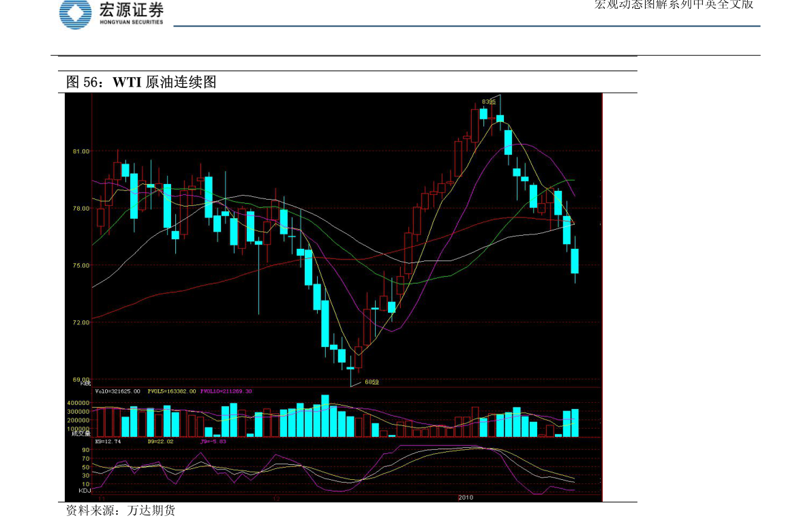Click the 100000 volume axis label

78,429
